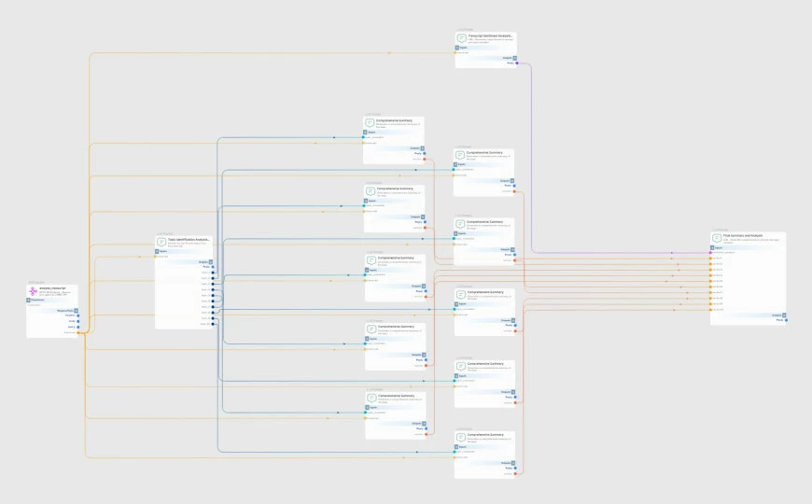Viewport: 812px width, 504px height.
Task: Select the Transcript Sentiment Analysis node title
Action: click(490, 35)
